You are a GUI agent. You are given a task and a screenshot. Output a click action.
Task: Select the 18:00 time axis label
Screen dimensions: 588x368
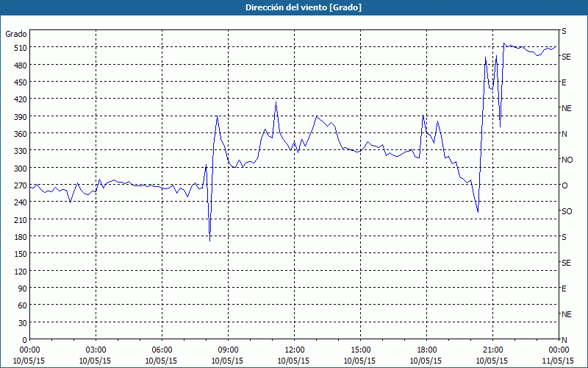426,350
